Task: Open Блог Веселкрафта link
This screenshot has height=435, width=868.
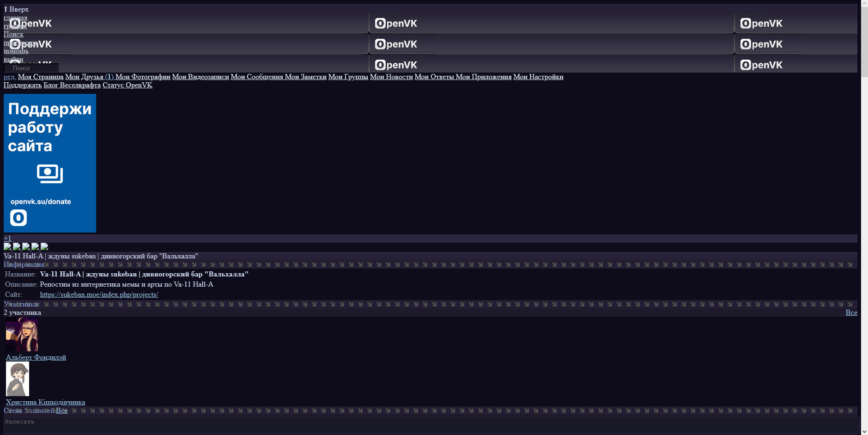Action: (x=72, y=85)
